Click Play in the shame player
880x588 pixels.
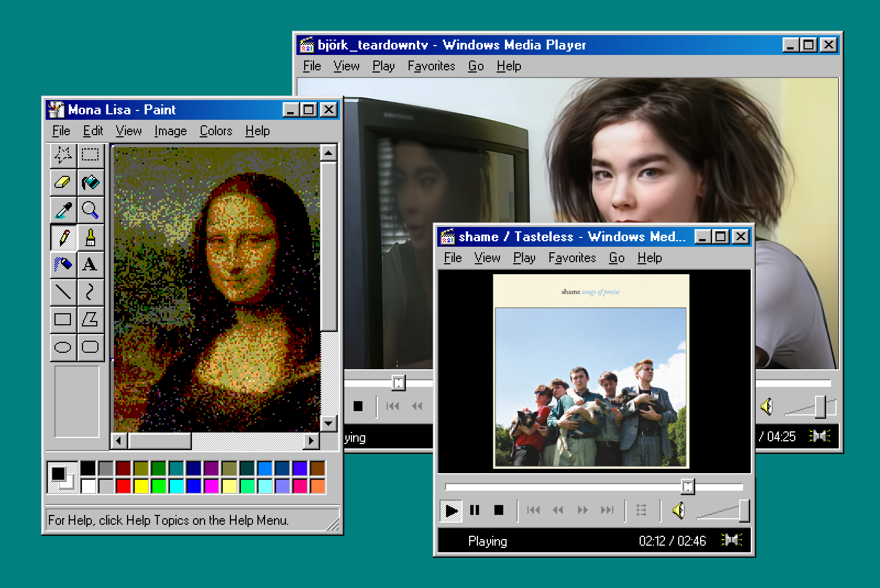(x=451, y=511)
